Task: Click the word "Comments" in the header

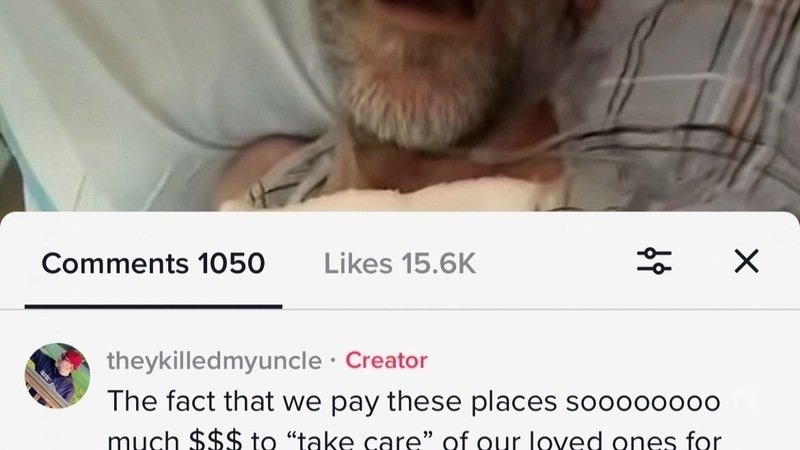Action: click(115, 264)
